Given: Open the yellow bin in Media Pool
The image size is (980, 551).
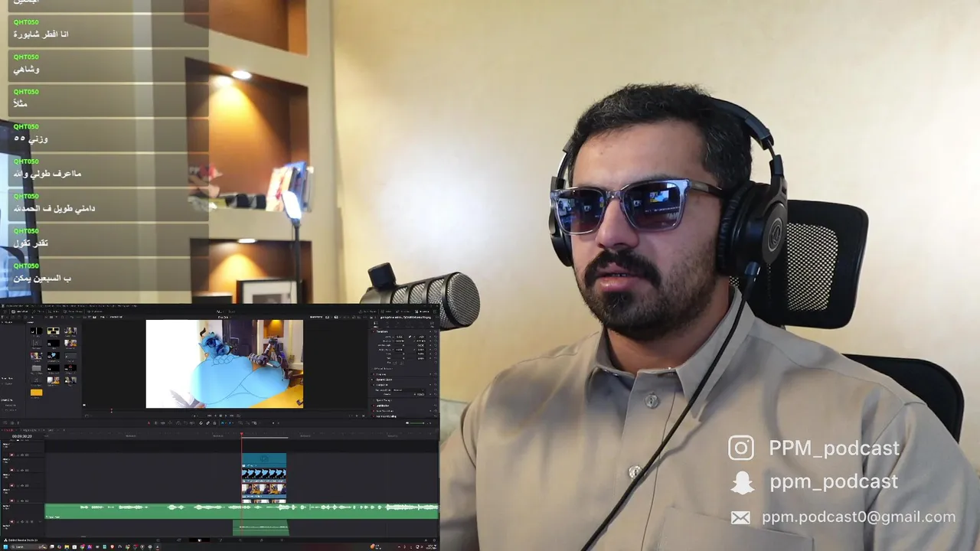Looking at the screenshot, I should tap(37, 393).
